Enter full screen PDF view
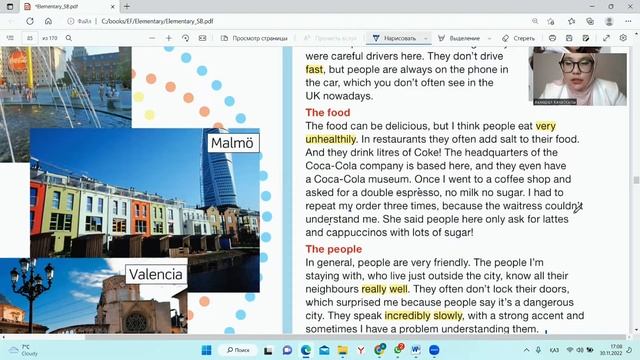This screenshot has width=640, height=360. (x=607, y=38)
